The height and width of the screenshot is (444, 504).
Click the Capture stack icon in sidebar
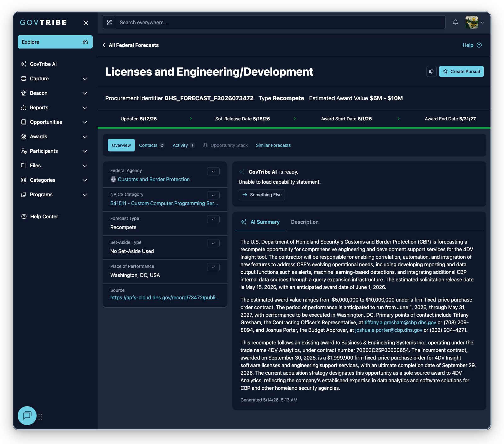pyautogui.click(x=24, y=78)
